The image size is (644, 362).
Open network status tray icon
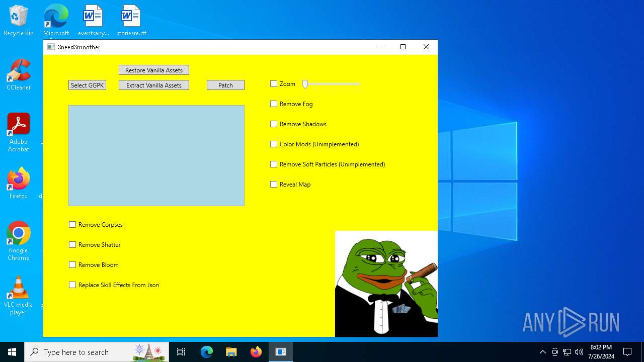click(567, 352)
